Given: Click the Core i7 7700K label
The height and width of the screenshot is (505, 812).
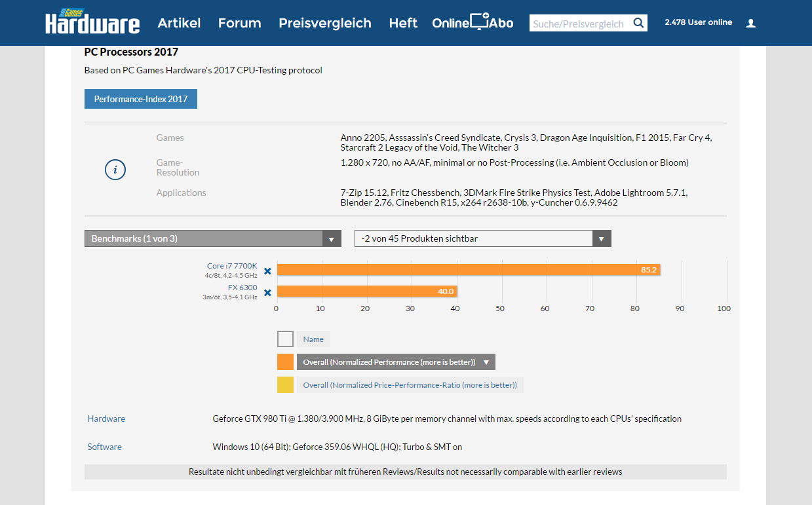Looking at the screenshot, I should tap(232, 266).
